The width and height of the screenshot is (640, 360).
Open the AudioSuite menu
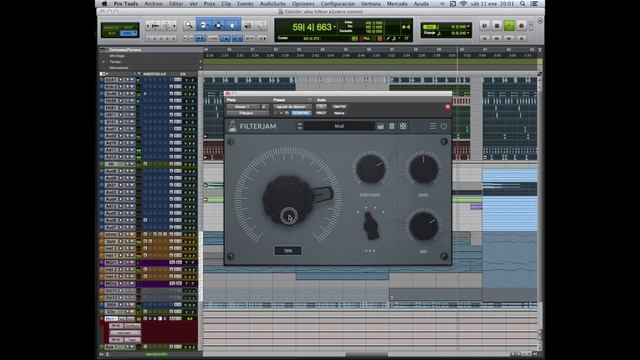pos(273,4)
